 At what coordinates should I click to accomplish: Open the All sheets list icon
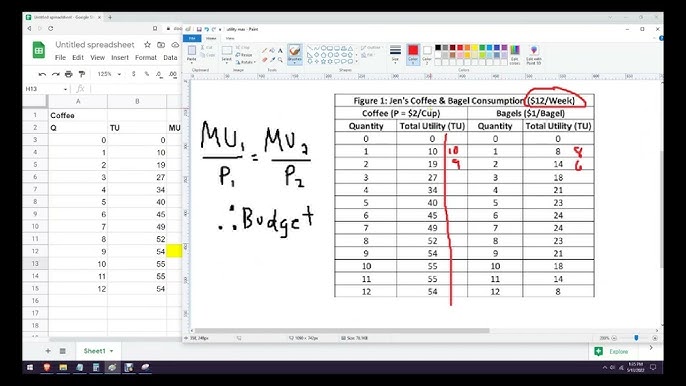pyautogui.click(x=63, y=351)
